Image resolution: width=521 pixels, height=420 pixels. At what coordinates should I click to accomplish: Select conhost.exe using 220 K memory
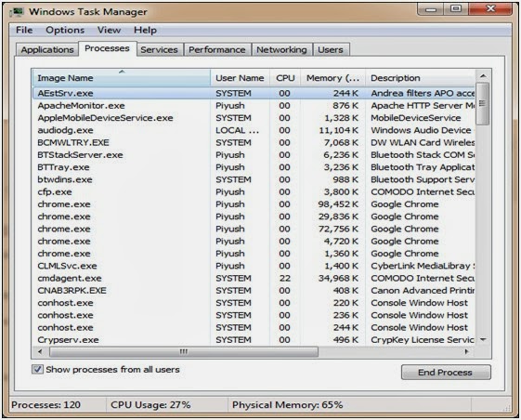(x=254, y=303)
